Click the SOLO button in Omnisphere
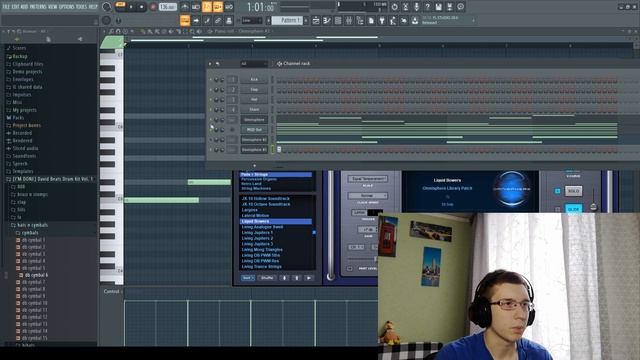The height and width of the screenshot is (360, 640). click(x=573, y=191)
